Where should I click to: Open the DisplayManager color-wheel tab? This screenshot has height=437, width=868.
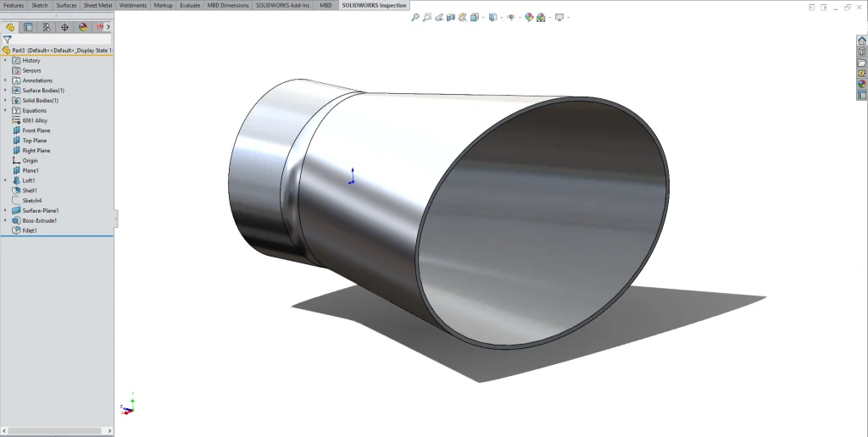83,27
